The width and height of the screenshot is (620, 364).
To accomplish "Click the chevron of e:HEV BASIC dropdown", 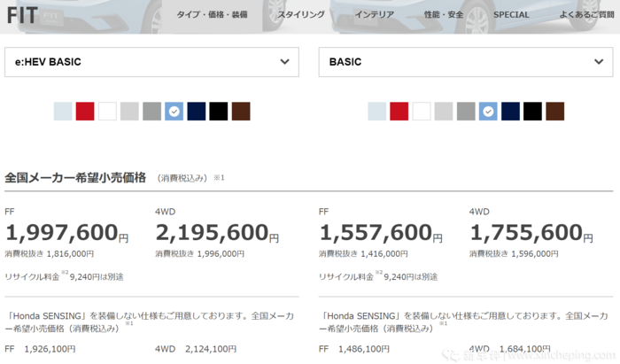I will (284, 62).
